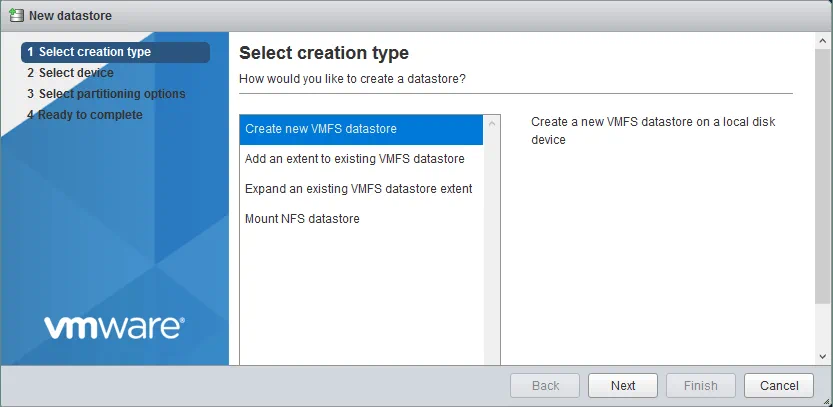This screenshot has width=833, height=407.
Task: Open step 4 Ready to complete
Action: pyautogui.click(x=84, y=115)
